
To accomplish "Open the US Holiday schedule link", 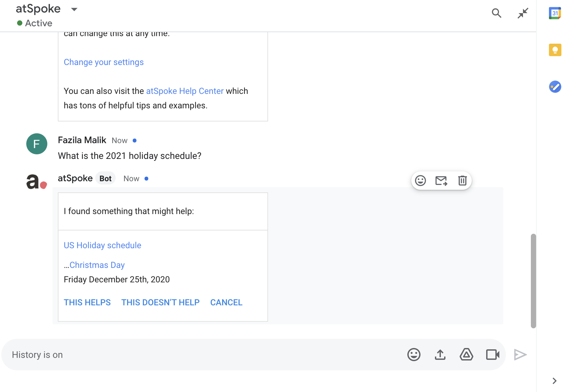I will coord(102,245).
